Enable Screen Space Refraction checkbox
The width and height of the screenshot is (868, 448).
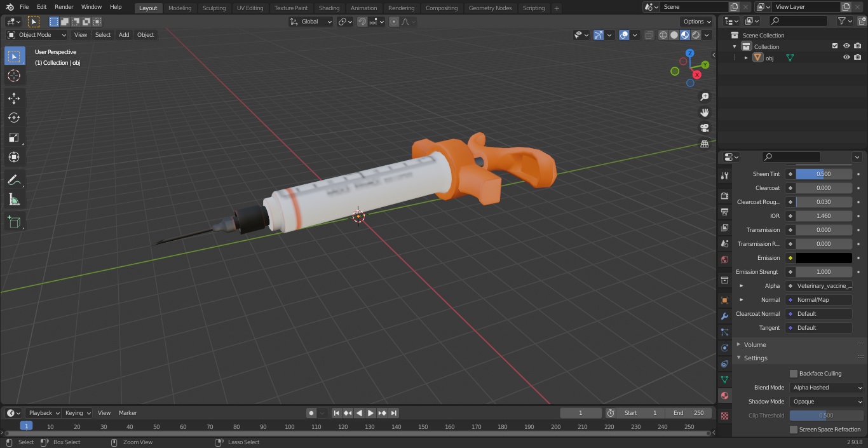pyautogui.click(x=794, y=430)
